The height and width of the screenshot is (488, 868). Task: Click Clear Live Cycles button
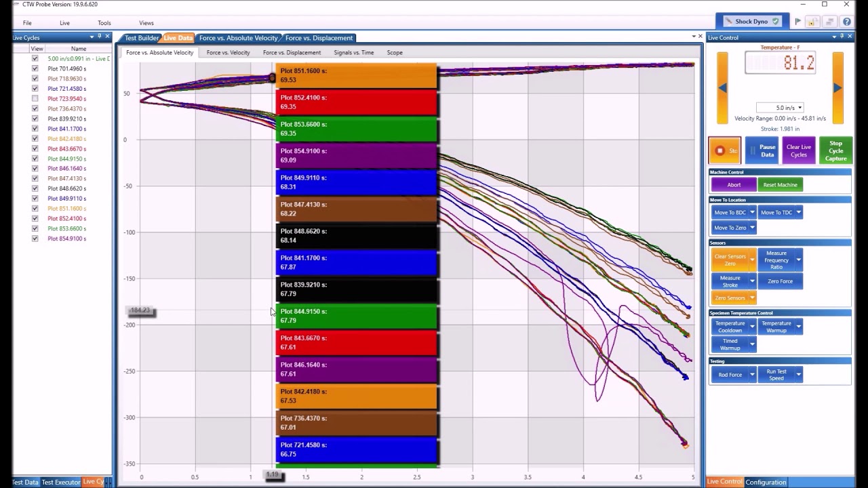(798, 150)
